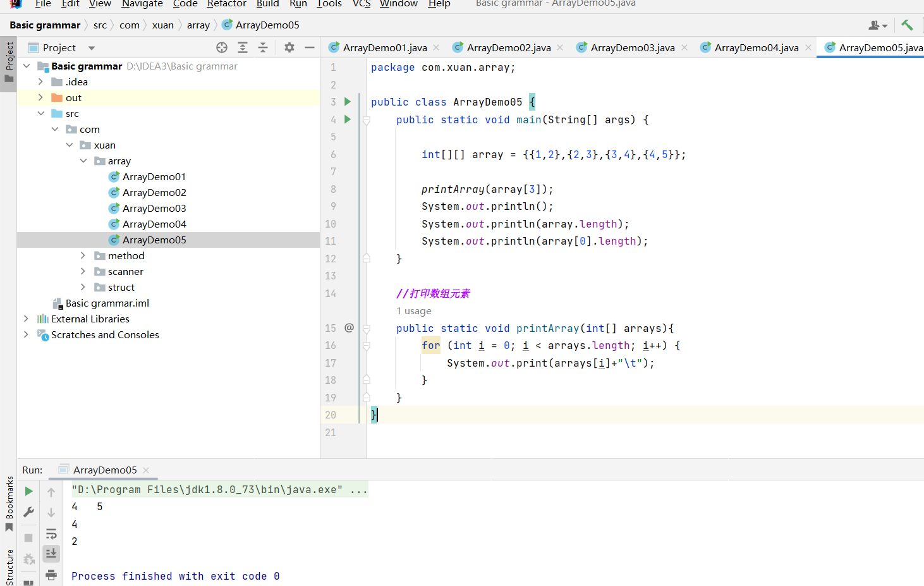Close ArrayDemo03.java editor tab
The height and width of the screenshot is (586, 924).
(684, 47)
